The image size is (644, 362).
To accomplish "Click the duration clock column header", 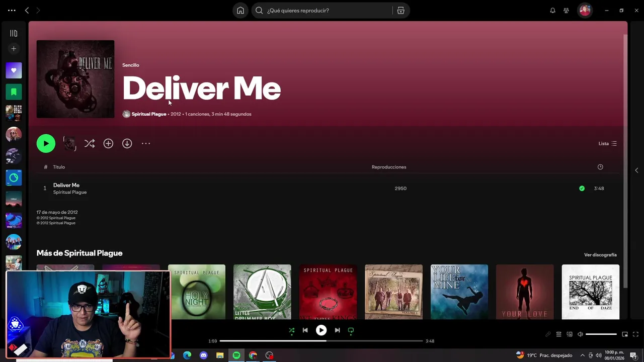I will click(x=600, y=167).
